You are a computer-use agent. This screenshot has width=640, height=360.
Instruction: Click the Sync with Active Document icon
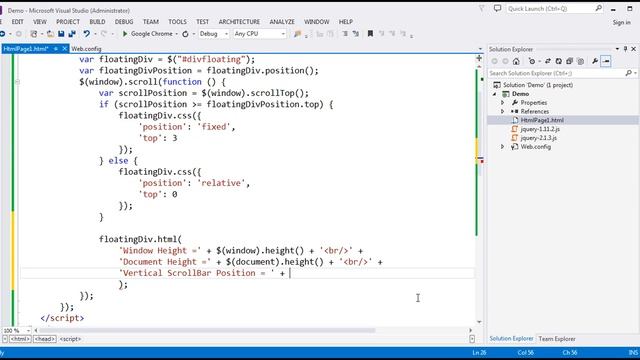tap(548, 61)
